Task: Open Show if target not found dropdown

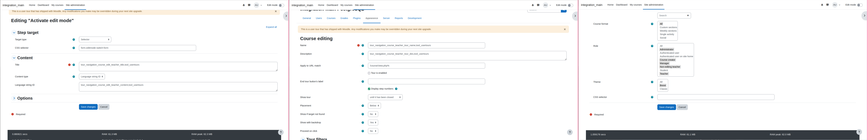Action: pyautogui.click(x=373, y=114)
